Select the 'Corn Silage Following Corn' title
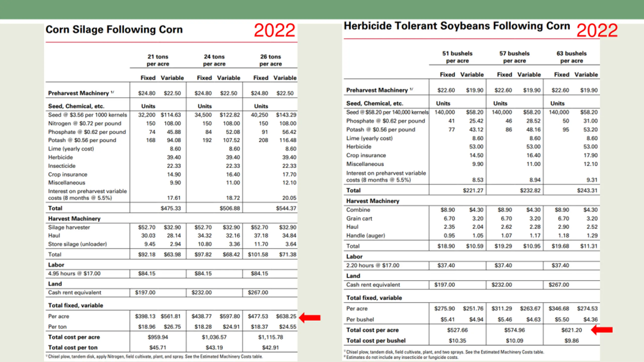The height and width of the screenshot is (362, 644). click(x=114, y=30)
